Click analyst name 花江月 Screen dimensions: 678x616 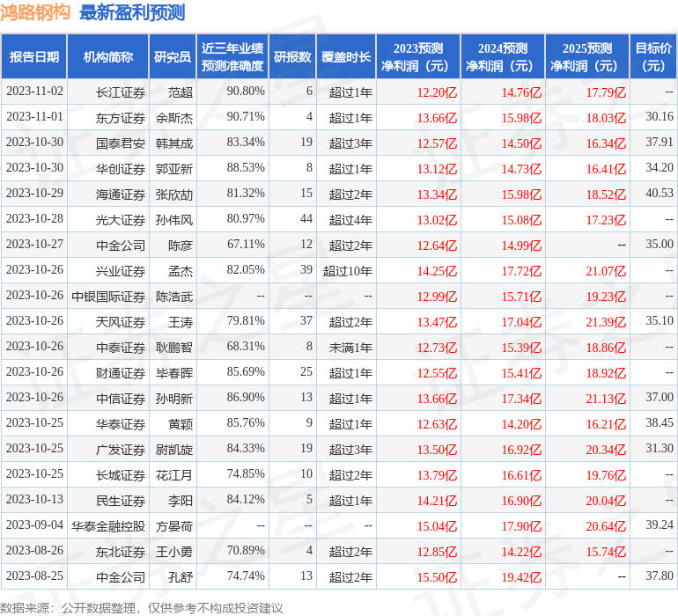[174, 475]
